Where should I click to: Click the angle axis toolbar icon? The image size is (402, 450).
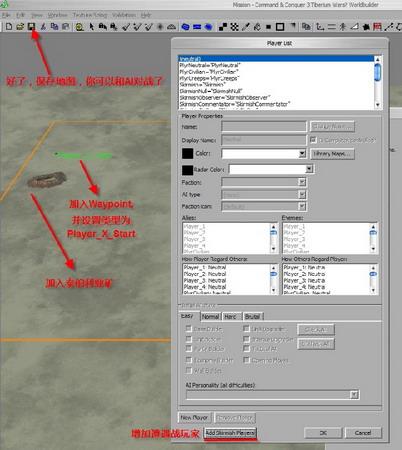point(320,27)
